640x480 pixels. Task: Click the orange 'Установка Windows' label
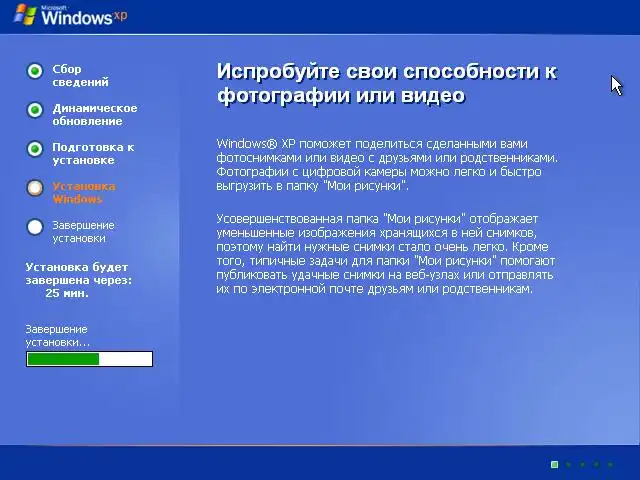84,193
